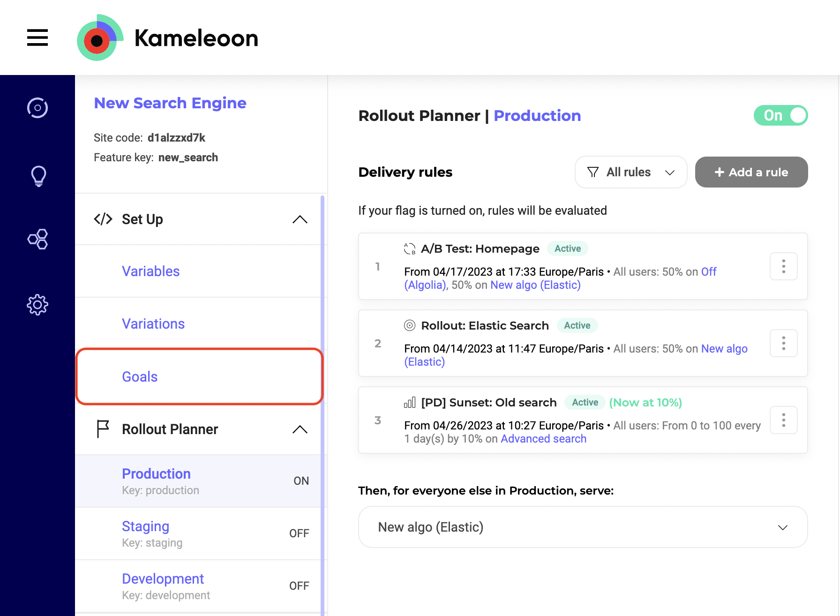Viewport: 840px width, 616px height.
Task: Click the feature key new_search
Action: 188,158
